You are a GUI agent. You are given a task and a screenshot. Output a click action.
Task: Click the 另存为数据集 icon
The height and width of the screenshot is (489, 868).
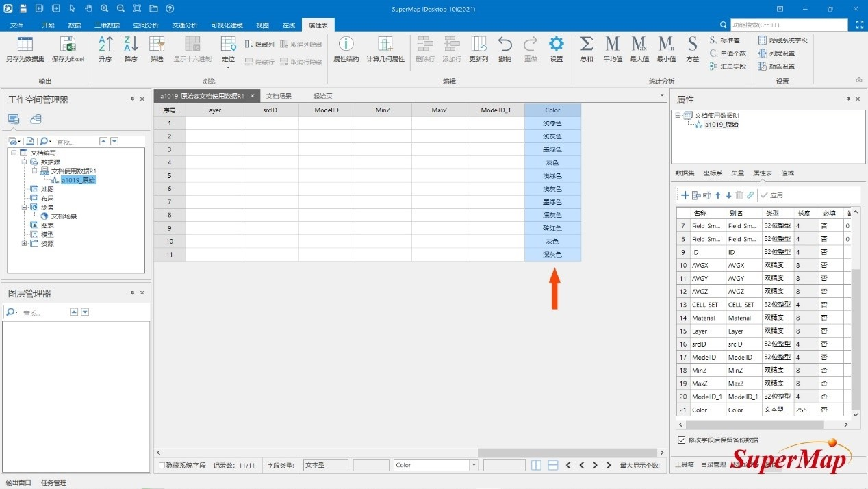point(25,45)
